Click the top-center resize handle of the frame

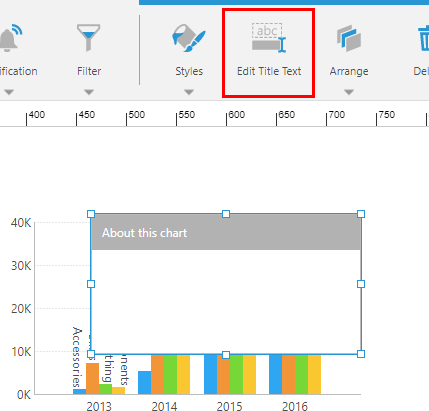coord(226,214)
